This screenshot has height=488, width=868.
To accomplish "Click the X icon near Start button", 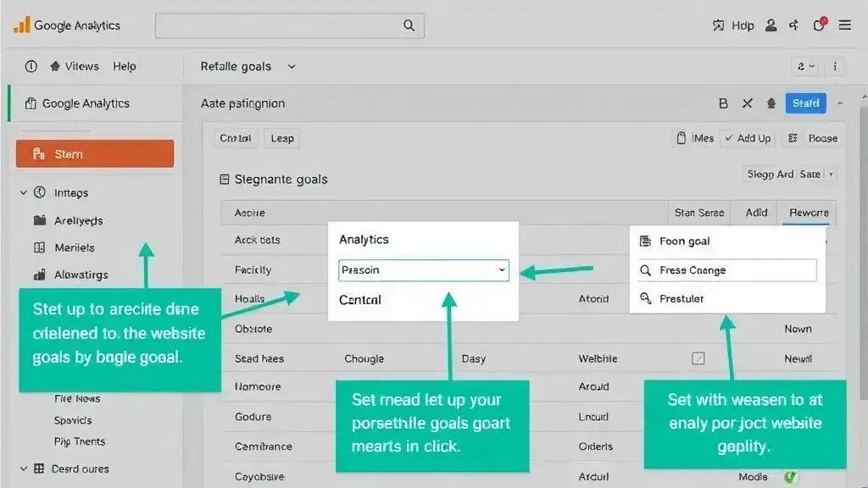I will (747, 103).
